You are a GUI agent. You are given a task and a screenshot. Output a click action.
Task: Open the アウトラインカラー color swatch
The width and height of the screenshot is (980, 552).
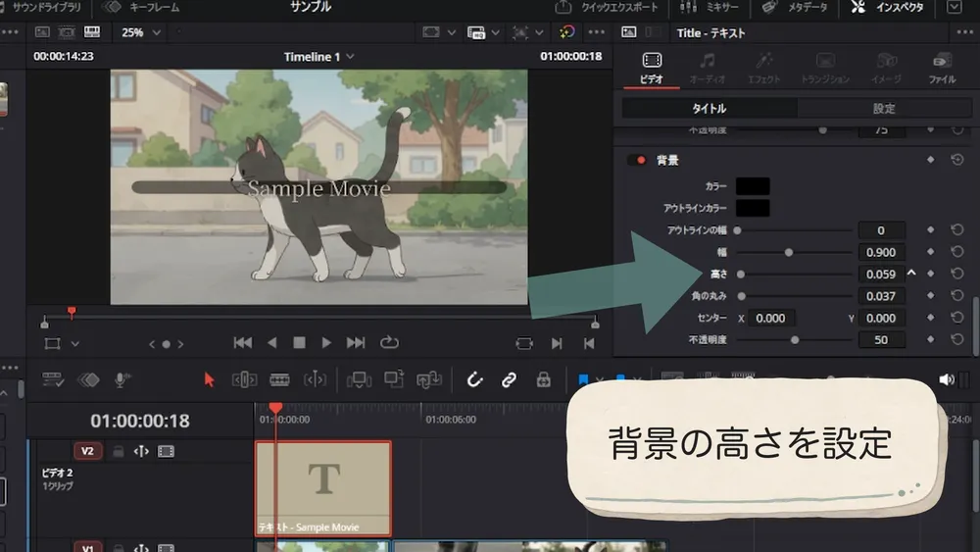(753, 208)
